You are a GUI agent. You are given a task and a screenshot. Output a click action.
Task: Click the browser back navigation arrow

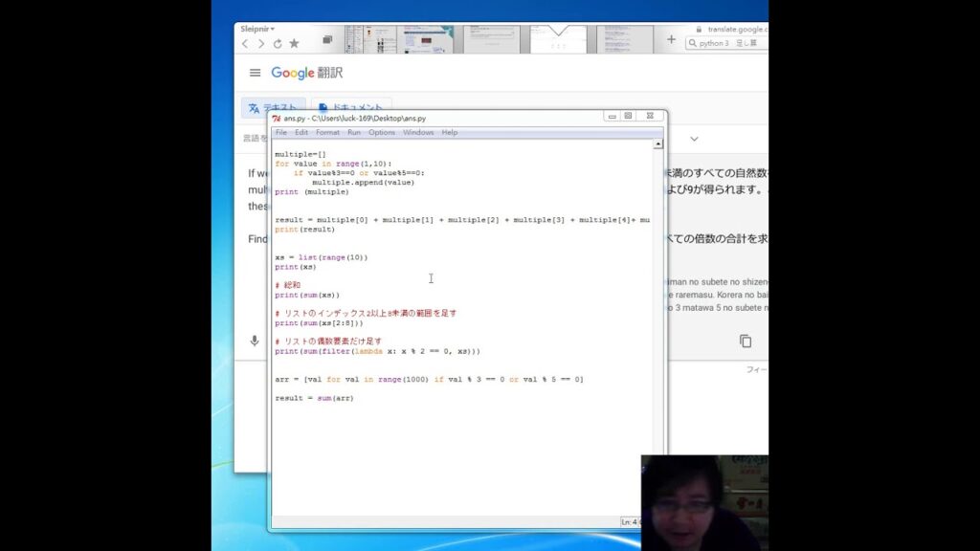coord(245,43)
